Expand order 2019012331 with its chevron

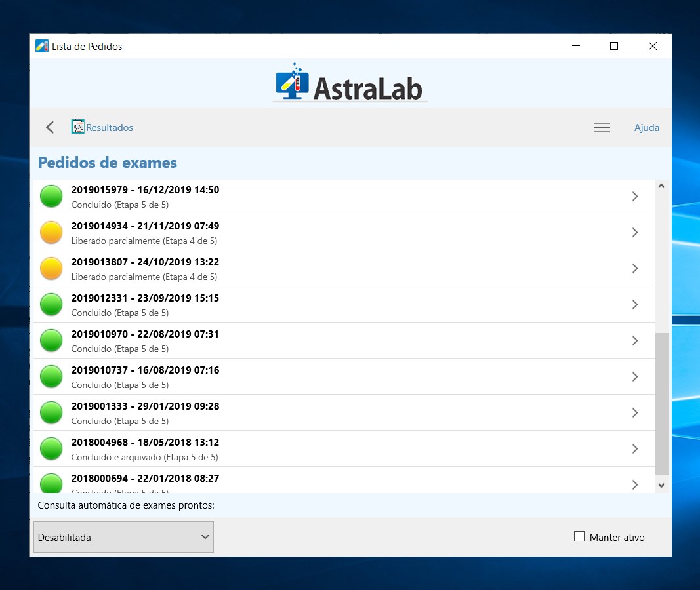tap(635, 305)
